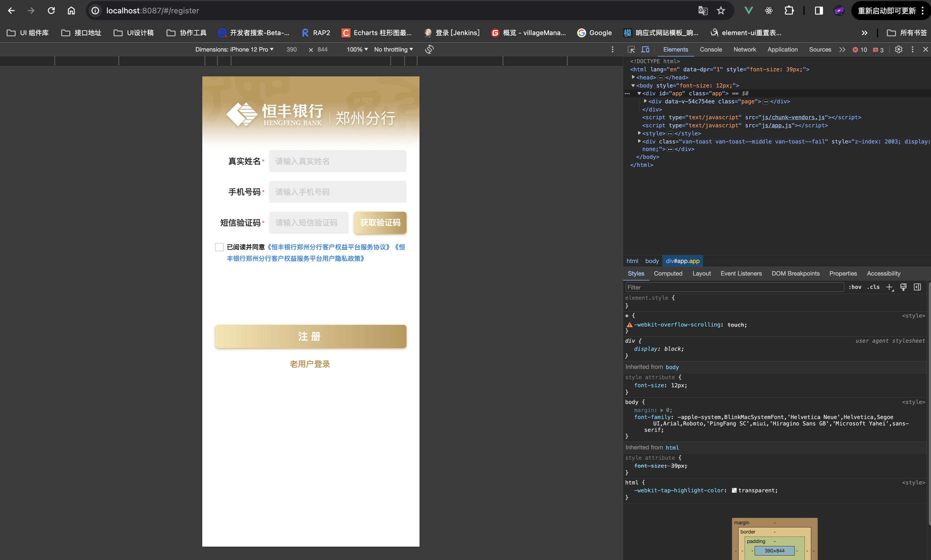
Task: Tick the 已阅读并同意 agreement checkbox
Action: (x=219, y=247)
